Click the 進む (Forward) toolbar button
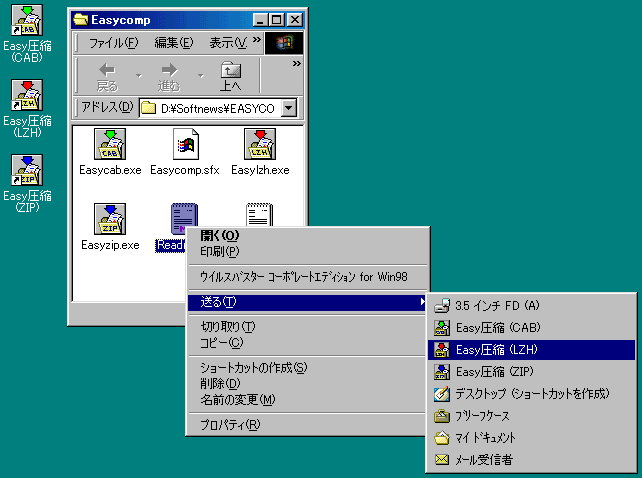The image size is (642, 478). click(x=169, y=77)
